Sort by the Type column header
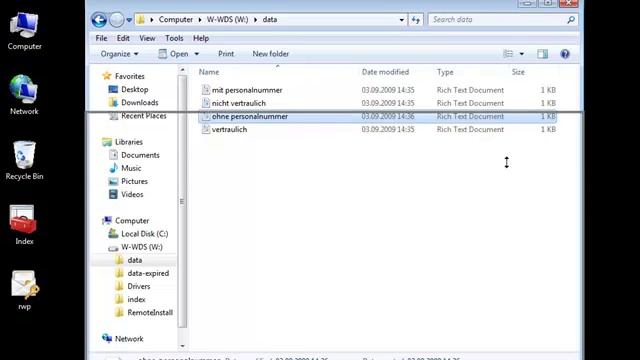Viewport: 640px width, 360px height. coord(445,72)
